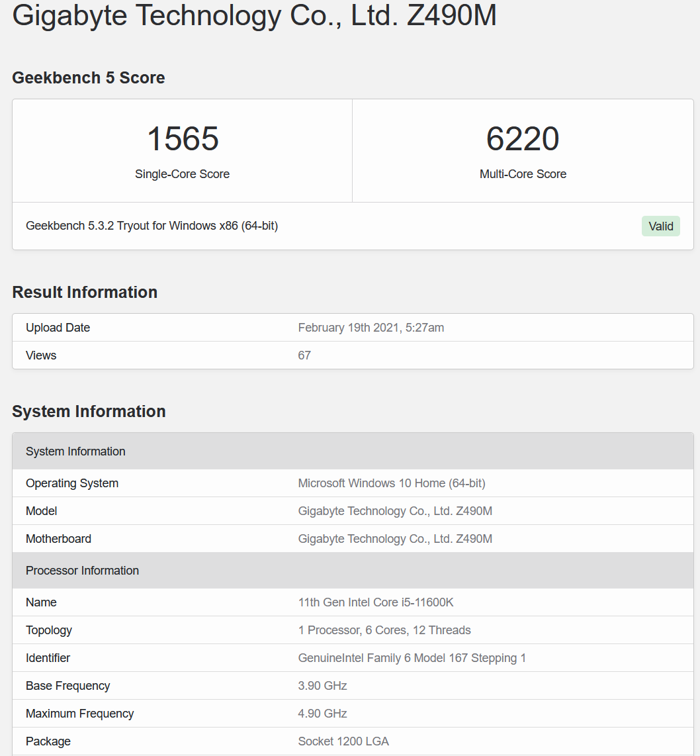
Task: Select the 11th Gen Intel Core i5-11600K value
Action: click(376, 602)
